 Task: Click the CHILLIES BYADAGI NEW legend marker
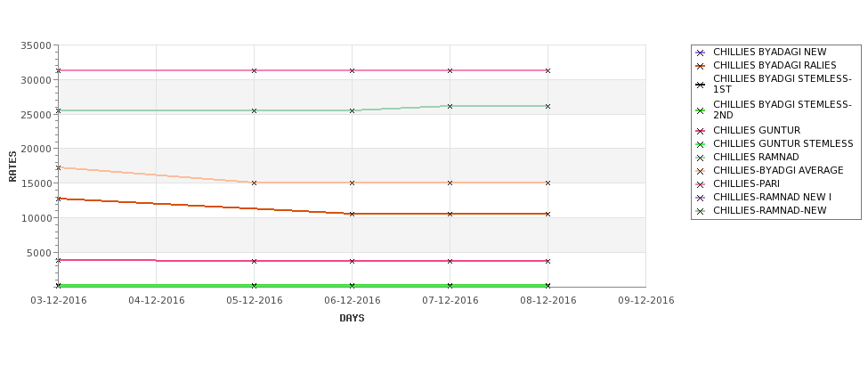point(700,53)
